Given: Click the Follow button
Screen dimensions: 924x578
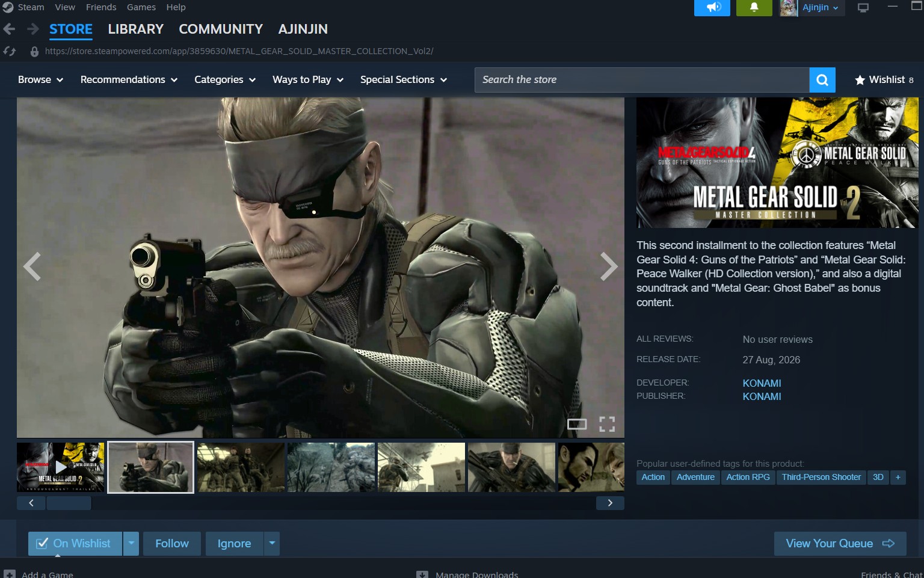Looking at the screenshot, I should point(172,544).
